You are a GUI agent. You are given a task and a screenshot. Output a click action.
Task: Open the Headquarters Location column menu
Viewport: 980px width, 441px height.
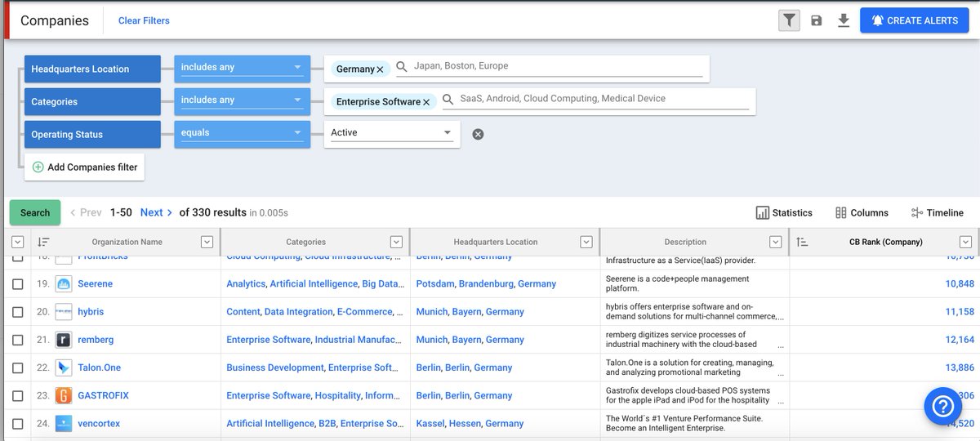586,242
